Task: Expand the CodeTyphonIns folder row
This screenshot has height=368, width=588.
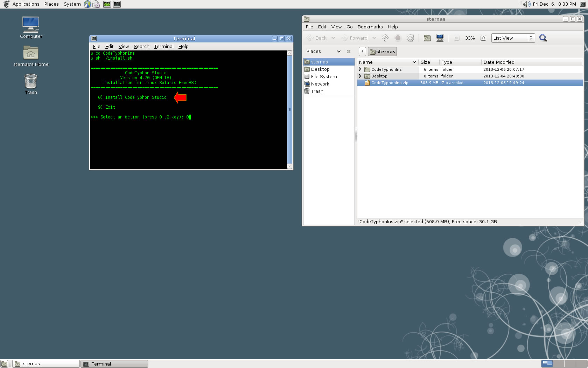Action: click(360, 69)
